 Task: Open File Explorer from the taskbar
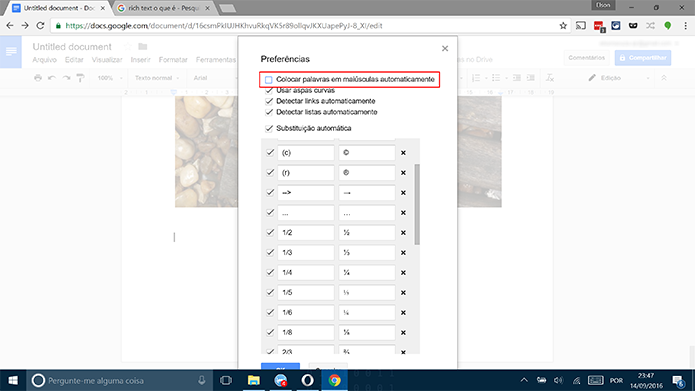coord(254,380)
